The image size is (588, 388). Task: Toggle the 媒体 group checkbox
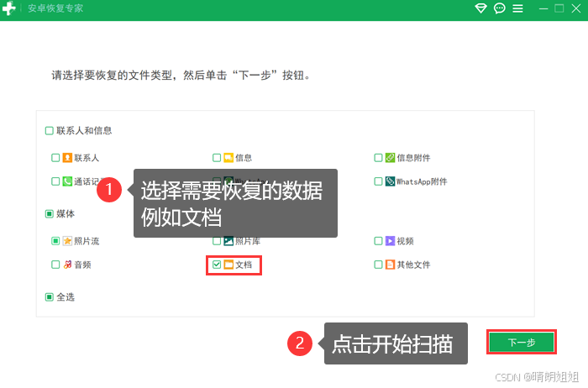49,213
